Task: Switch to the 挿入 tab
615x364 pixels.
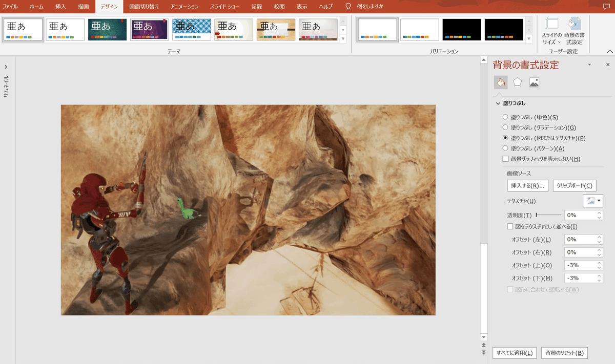Action: pyautogui.click(x=60, y=7)
